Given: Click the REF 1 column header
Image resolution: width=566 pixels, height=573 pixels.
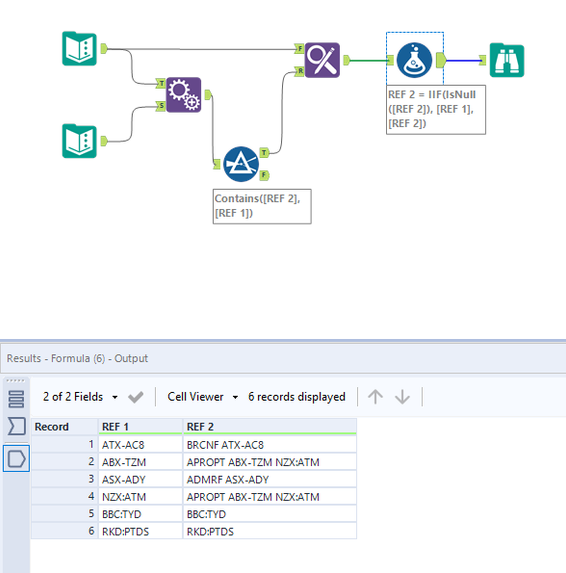Looking at the screenshot, I should click(140, 426).
